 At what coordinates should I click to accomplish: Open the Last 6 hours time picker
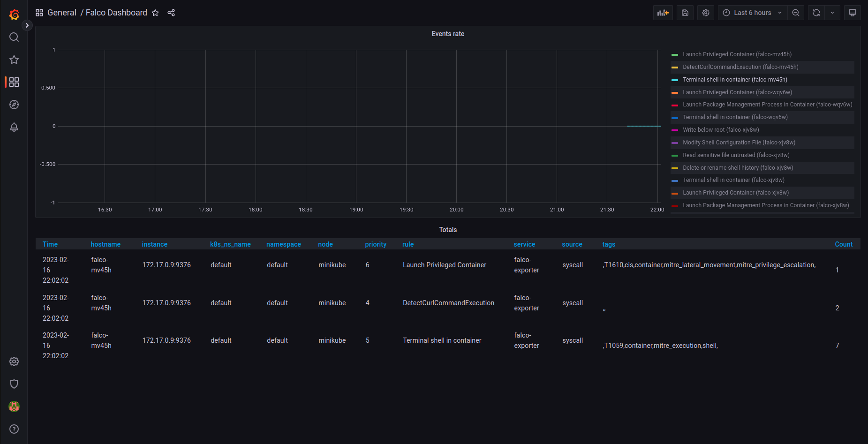tap(753, 13)
